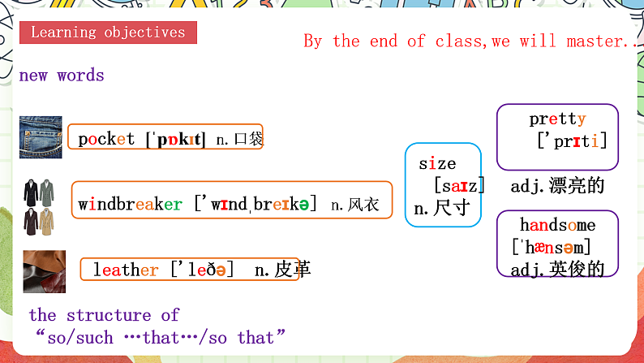Viewport: 644px width, 363px height.
Task: Select the 'n. 风衣' meaning text
Action: click(x=355, y=205)
